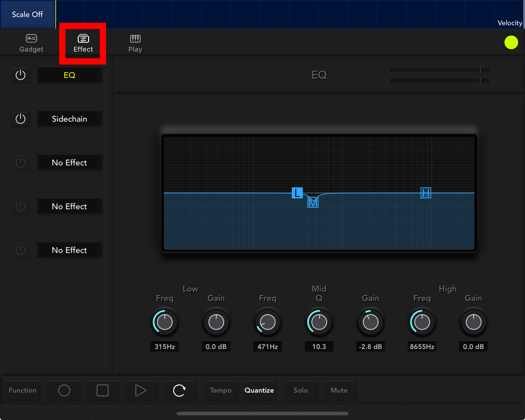The height and width of the screenshot is (420, 525).
Task: Toggle power for the last No Effect slot
Action: click(20, 250)
